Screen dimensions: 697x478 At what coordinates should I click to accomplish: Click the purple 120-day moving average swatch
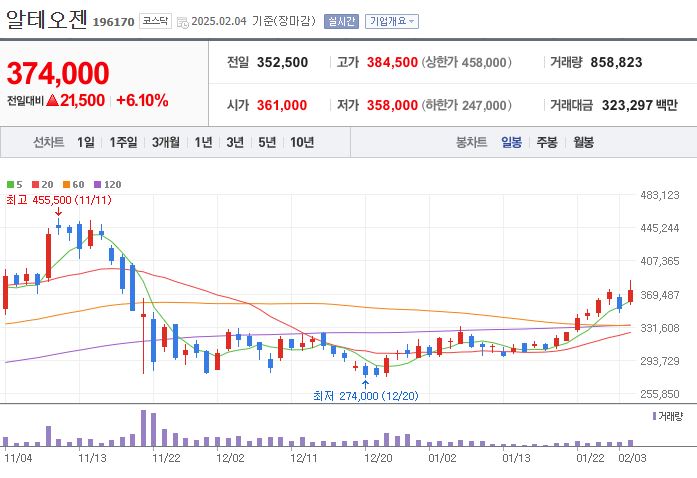pos(98,185)
